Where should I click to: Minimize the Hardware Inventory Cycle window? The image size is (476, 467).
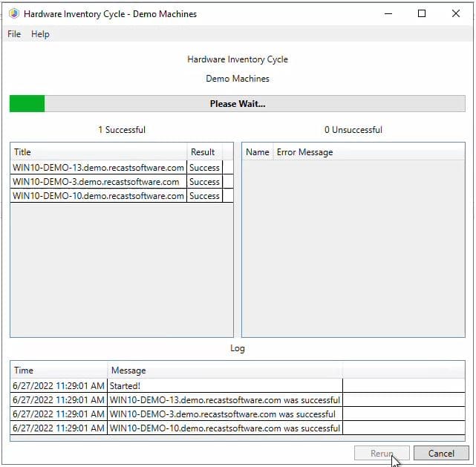point(388,13)
